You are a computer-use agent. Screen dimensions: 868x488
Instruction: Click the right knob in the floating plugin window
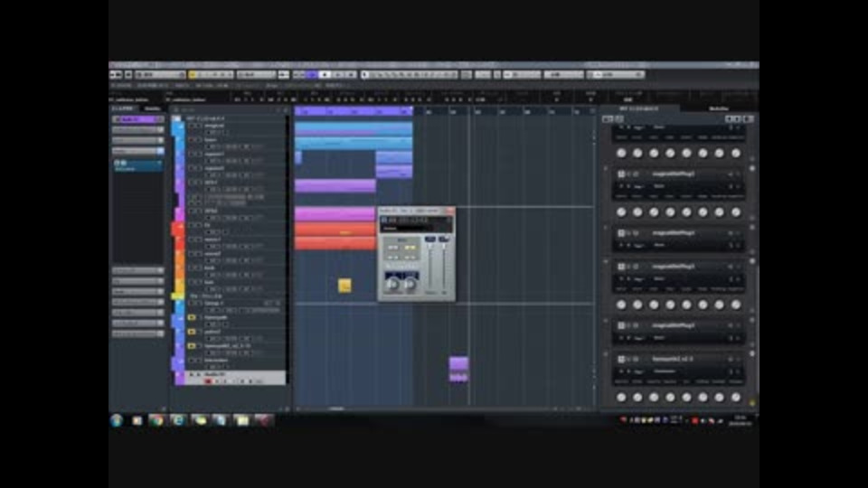point(410,285)
